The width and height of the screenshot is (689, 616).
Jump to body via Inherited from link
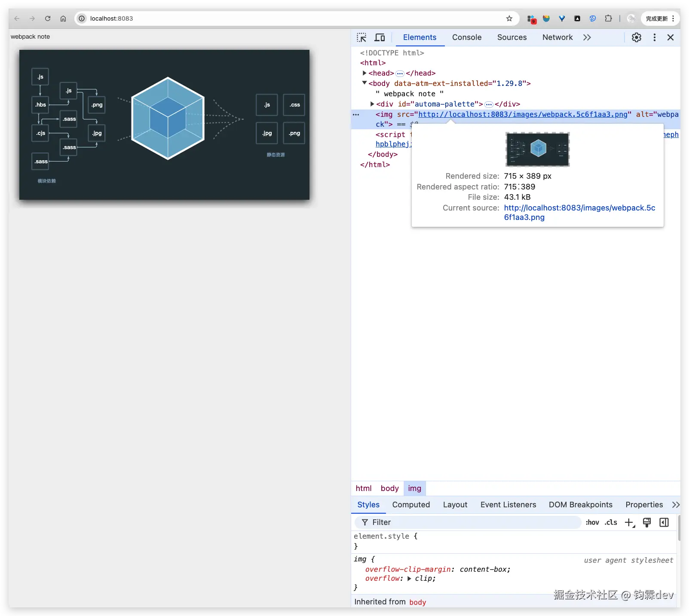[x=417, y=602]
